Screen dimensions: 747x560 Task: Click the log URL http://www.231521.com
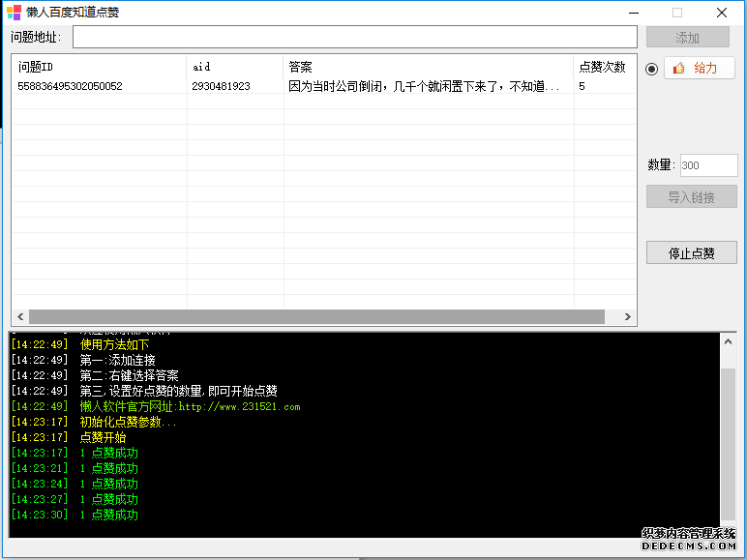pyautogui.click(x=240, y=406)
